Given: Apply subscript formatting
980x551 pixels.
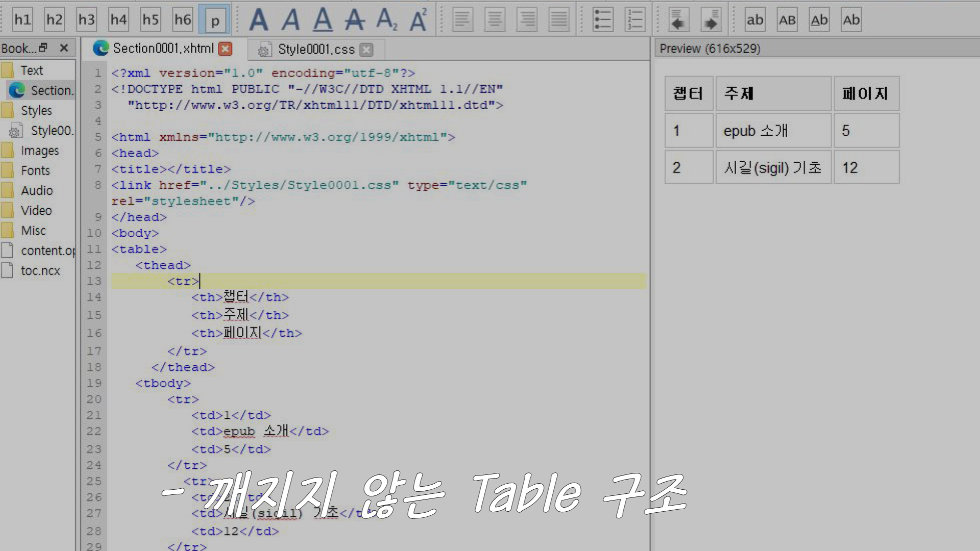Looking at the screenshot, I should (386, 20).
